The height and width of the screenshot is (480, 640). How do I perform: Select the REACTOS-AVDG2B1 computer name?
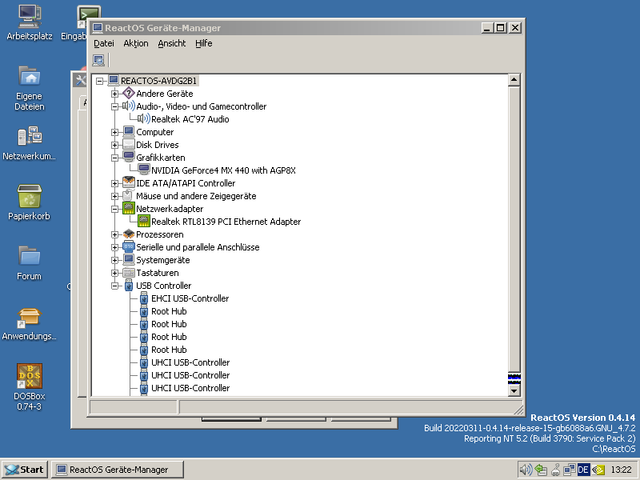click(x=158, y=81)
